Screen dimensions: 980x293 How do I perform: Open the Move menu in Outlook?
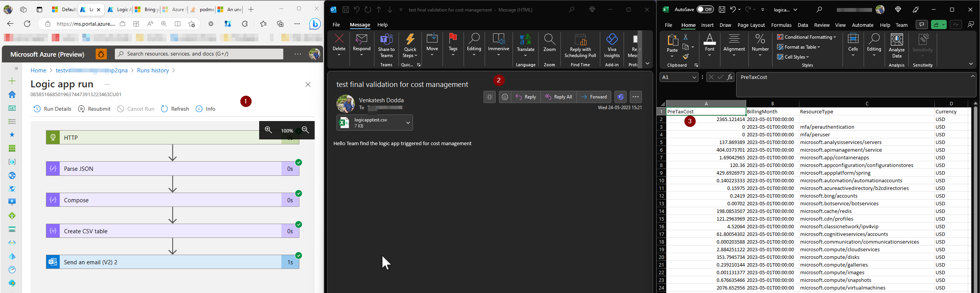click(432, 44)
